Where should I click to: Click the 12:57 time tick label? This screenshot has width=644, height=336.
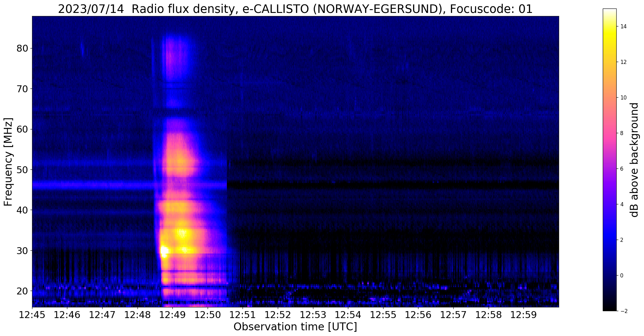coord(453,314)
